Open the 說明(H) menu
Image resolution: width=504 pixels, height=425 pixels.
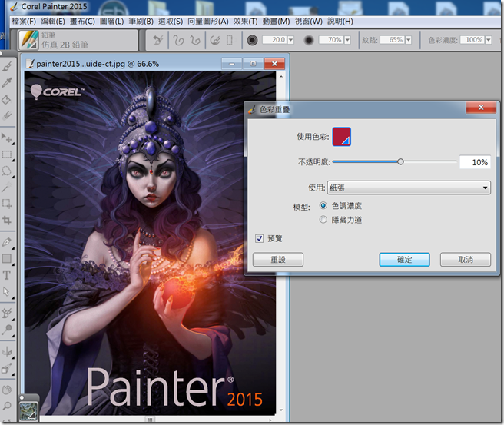(x=340, y=22)
